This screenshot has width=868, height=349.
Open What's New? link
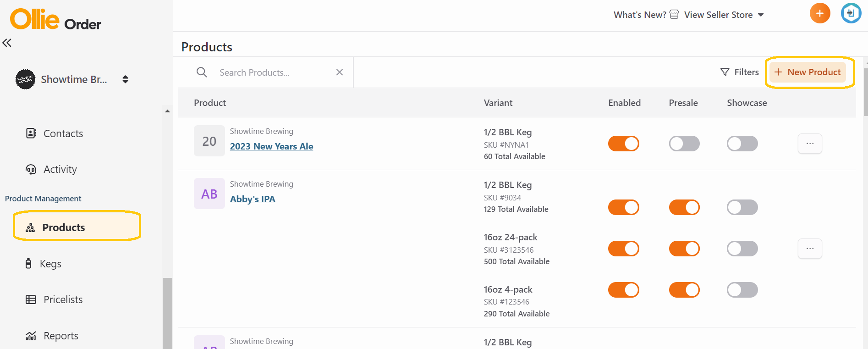[x=640, y=15]
